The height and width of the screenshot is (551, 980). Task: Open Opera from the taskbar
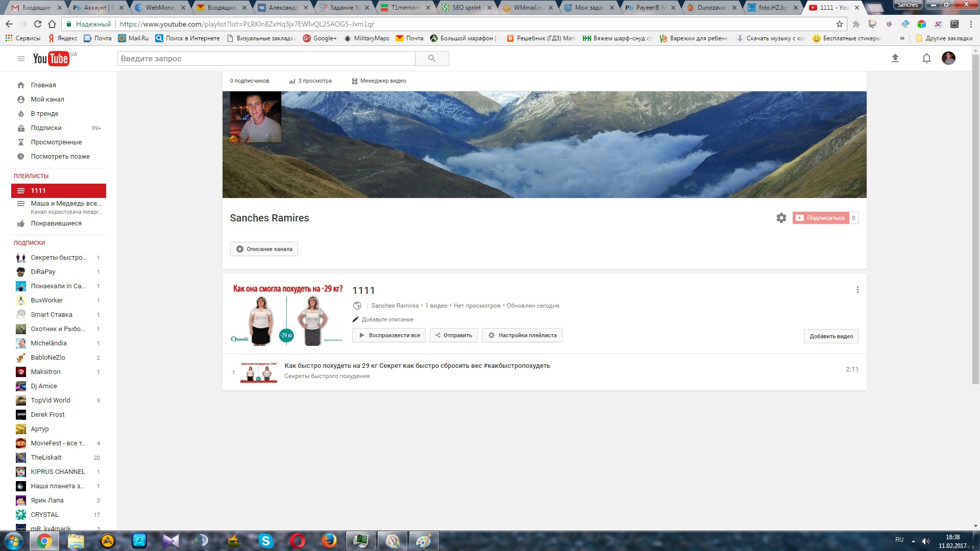pos(297,541)
